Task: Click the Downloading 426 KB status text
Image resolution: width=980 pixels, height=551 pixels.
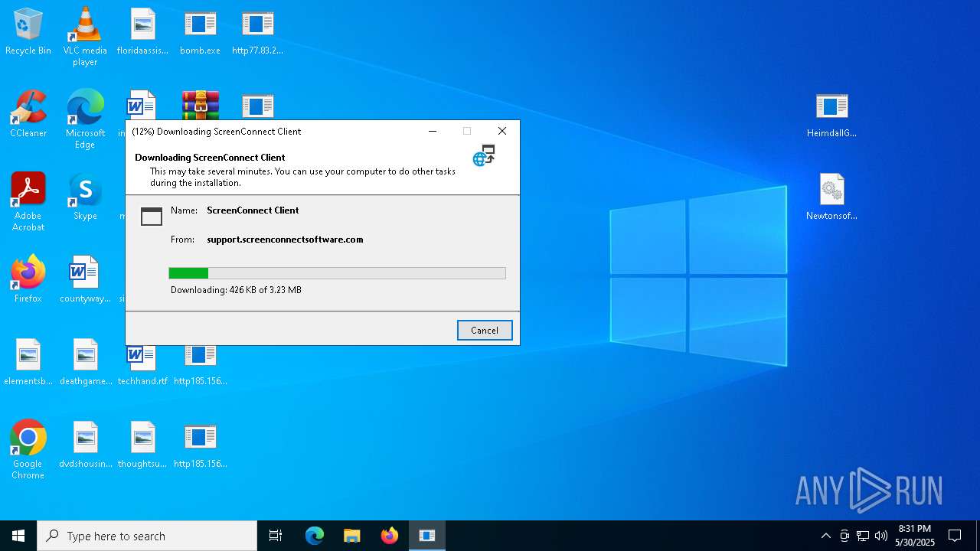Action: tap(236, 290)
